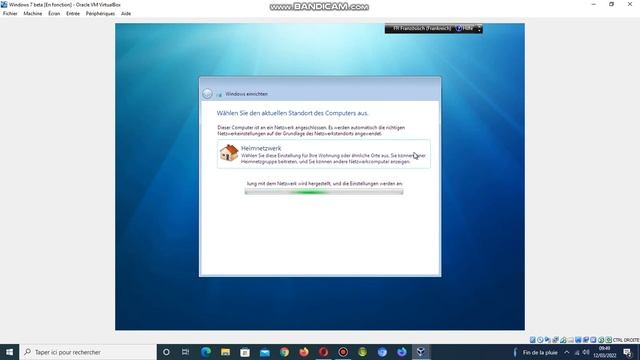Launch Microsoft Edge from the taskbar
The width and height of the screenshot is (640, 360).
206,352
